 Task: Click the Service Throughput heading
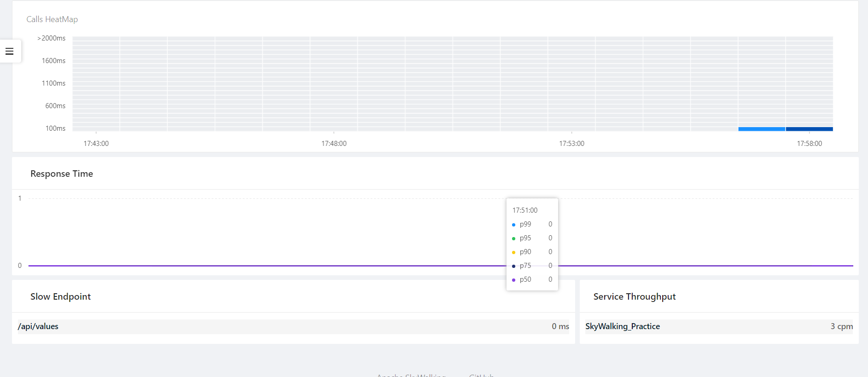[635, 296]
